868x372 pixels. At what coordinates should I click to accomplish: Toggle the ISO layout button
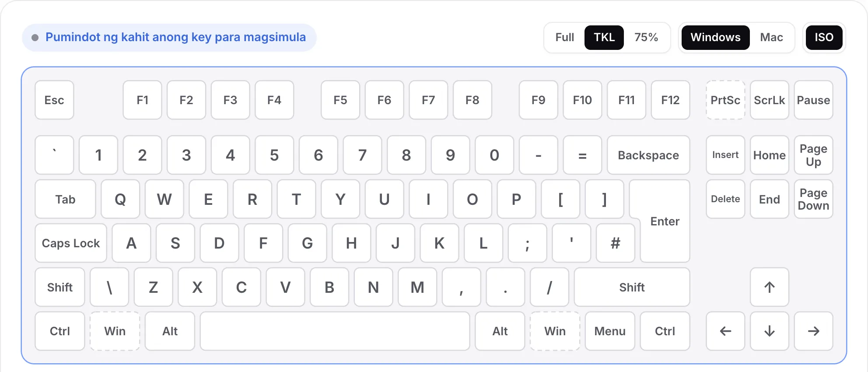(824, 37)
